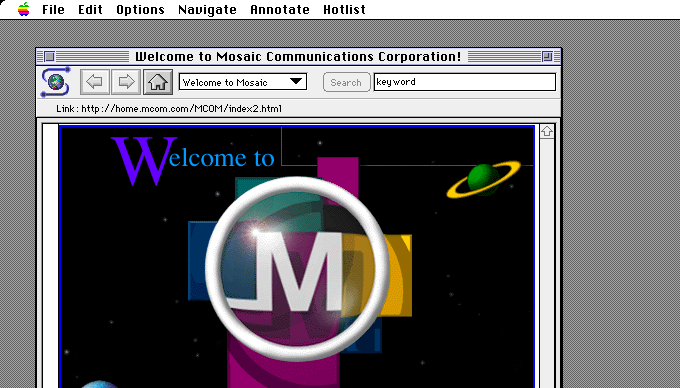Open the Hotlist menu
The height and width of the screenshot is (388, 680).
344,10
